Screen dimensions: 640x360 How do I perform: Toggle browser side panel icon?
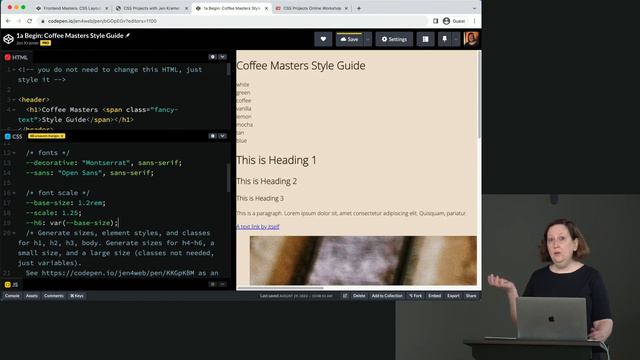coord(436,21)
